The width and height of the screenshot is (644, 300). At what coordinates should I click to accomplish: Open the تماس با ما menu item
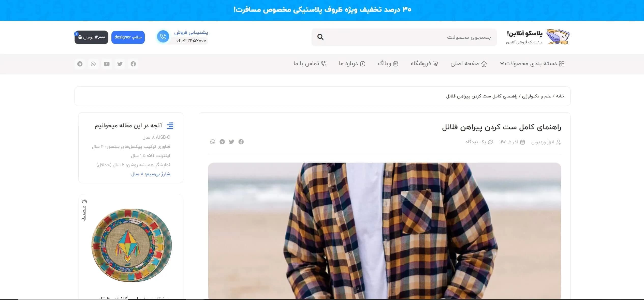pyautogui.click(x=310, y=64)
